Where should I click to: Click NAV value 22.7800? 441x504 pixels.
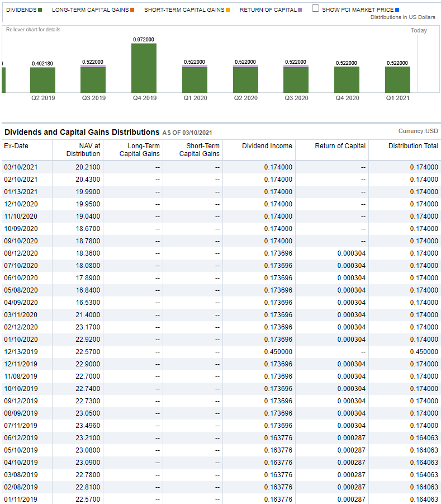tap(88, 475)
